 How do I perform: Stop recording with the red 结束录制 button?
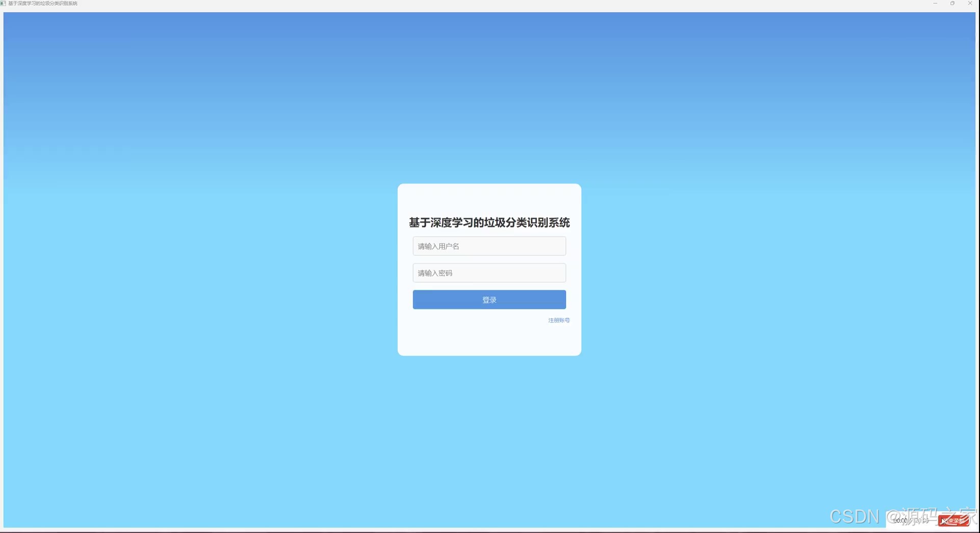953,521
